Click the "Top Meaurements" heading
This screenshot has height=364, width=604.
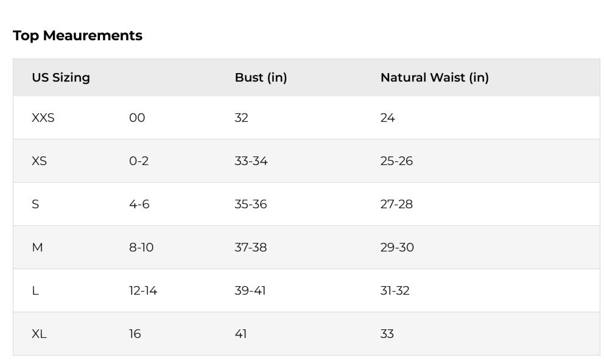coord(77,36)
